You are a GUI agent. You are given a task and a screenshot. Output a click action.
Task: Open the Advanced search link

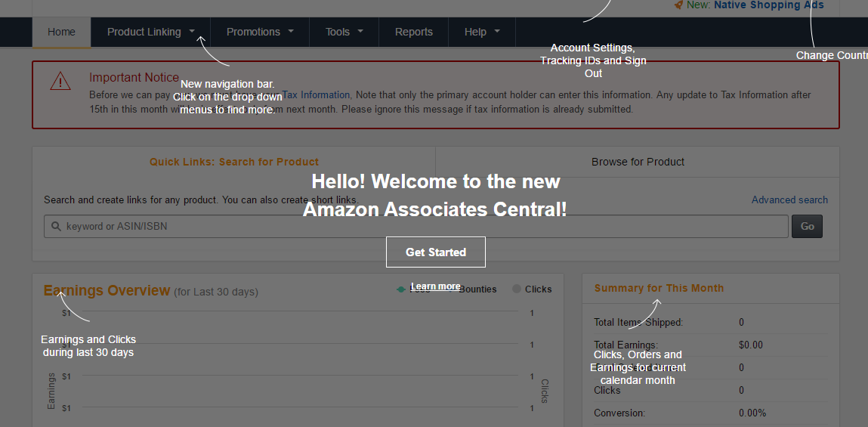click(789, 200)
